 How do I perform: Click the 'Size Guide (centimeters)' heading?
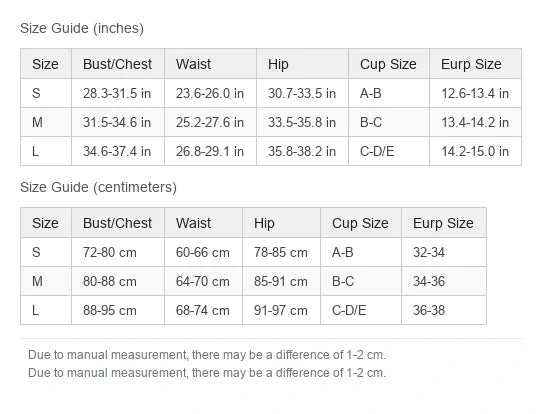[98, 187]
